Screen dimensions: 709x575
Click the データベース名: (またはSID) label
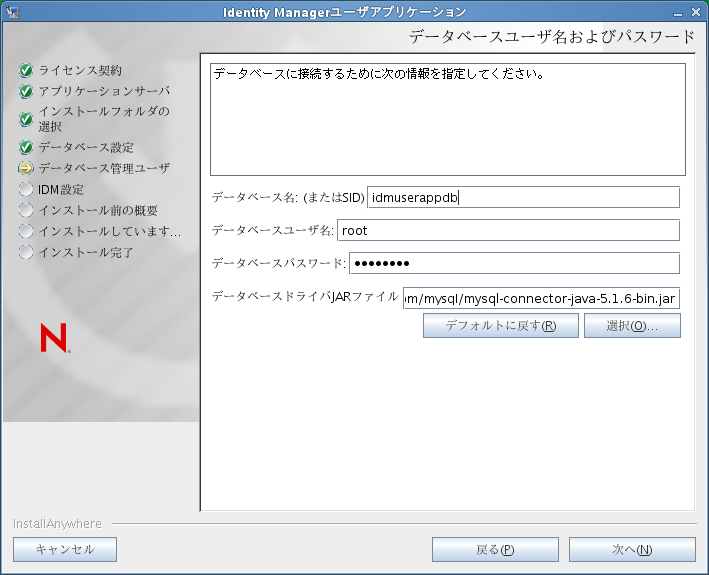point(288,198)
